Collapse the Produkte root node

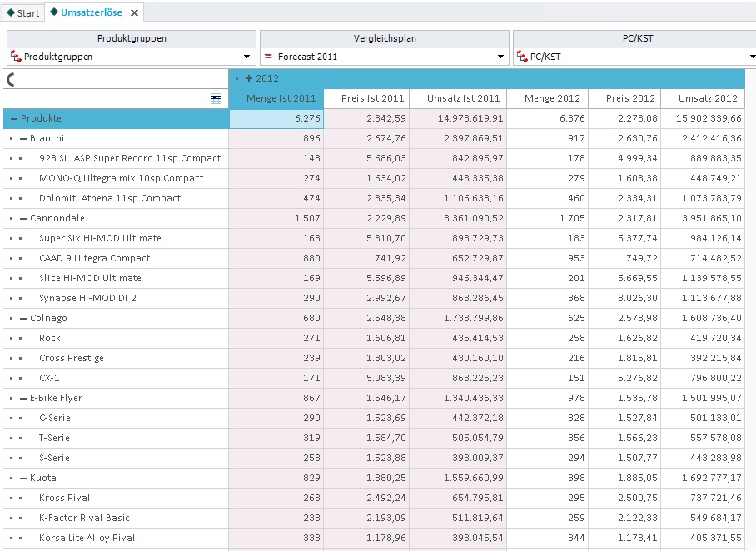pos(14,118)
